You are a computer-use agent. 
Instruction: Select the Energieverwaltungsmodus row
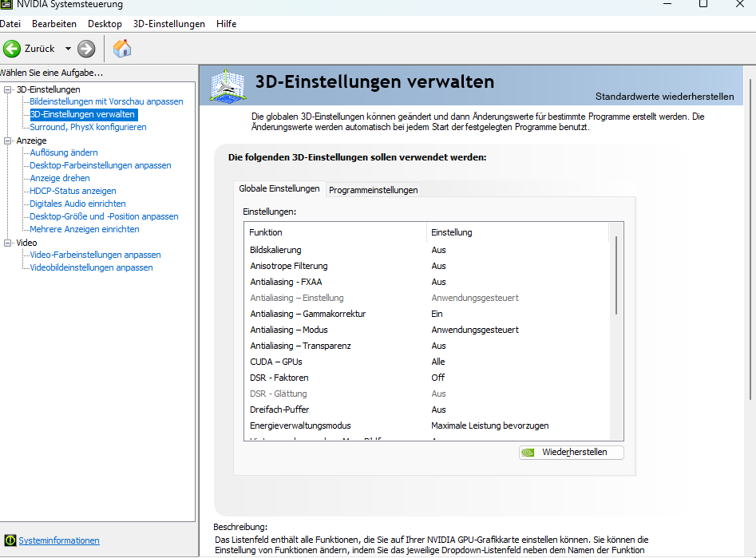(x=428, y=425)
